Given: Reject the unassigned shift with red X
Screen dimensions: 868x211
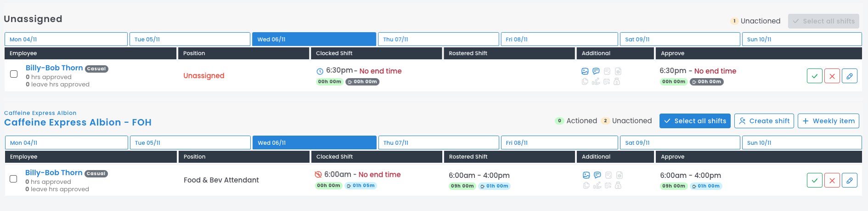Looking at the screenshot, I should pos(832,76).
